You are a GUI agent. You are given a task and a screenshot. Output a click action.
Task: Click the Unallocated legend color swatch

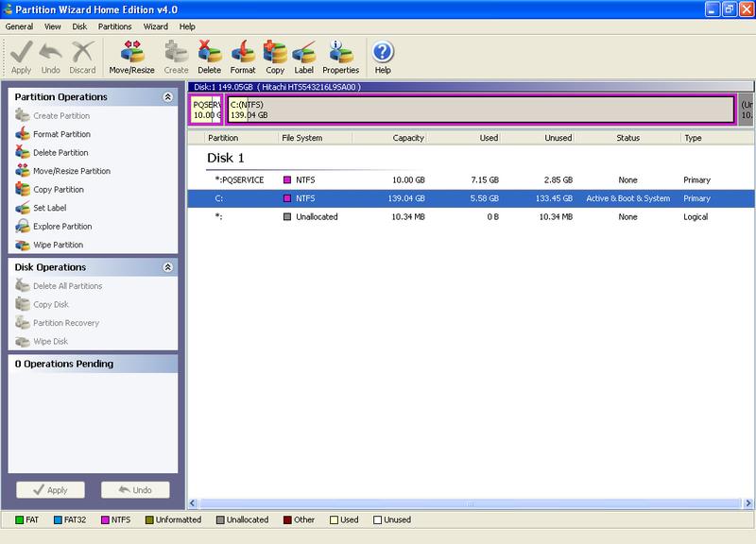pos(220,519)
